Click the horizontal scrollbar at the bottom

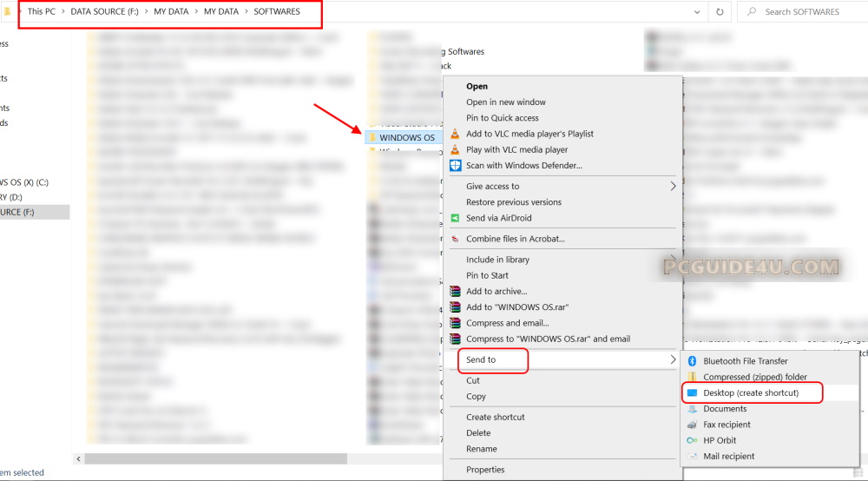pos(215,458)
